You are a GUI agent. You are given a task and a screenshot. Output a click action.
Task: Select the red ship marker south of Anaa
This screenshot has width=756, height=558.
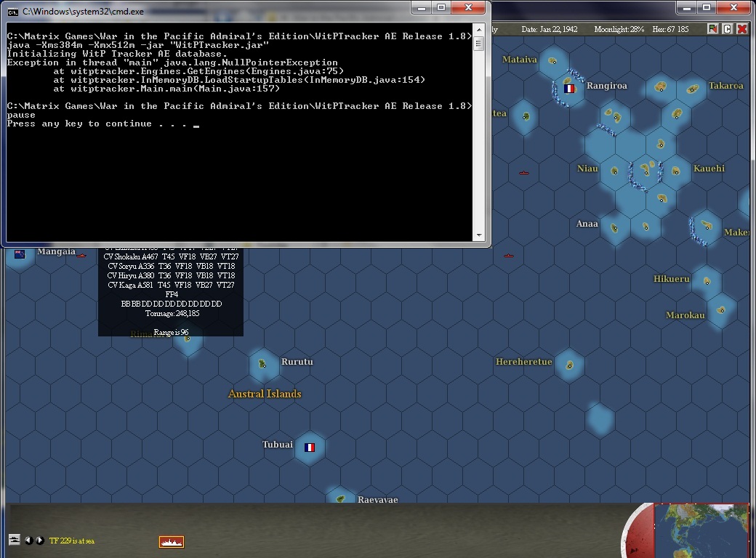(509, 256)
